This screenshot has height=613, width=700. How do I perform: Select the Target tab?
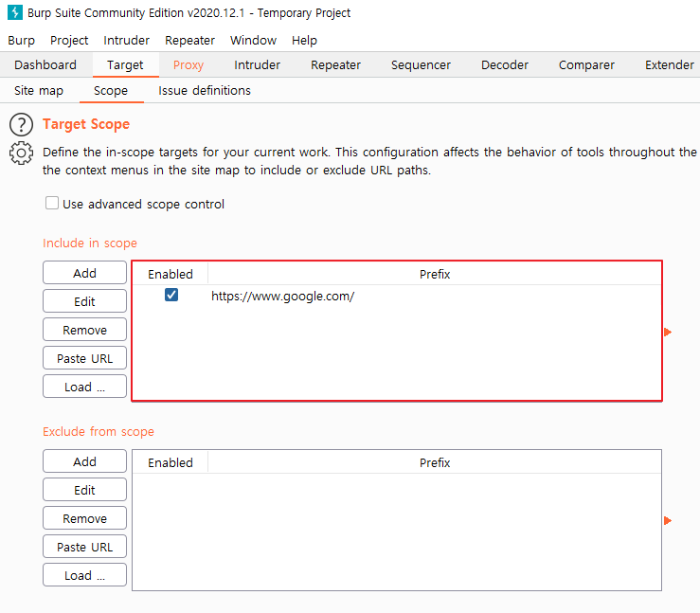(x=125, y=64)
